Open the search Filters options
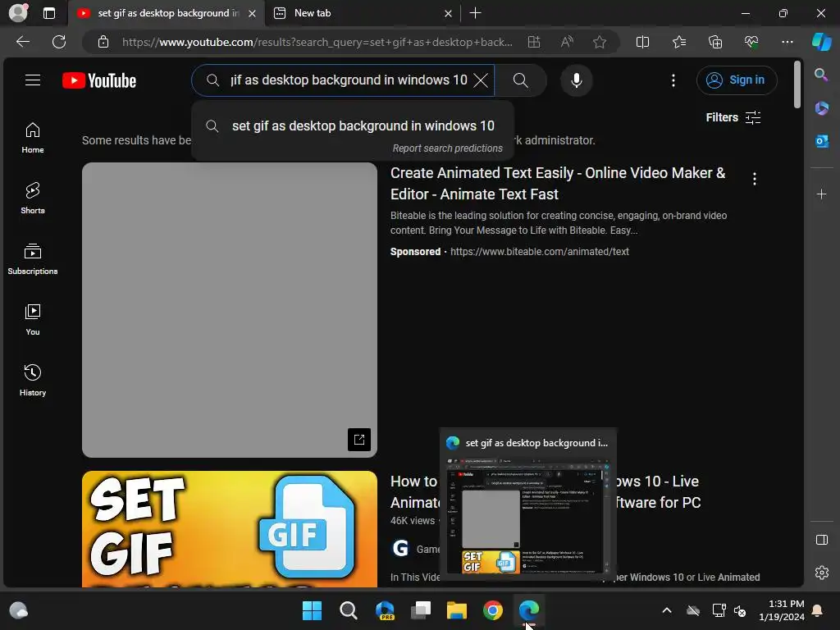Screen dimensions: 840x630 coord(733,117)
